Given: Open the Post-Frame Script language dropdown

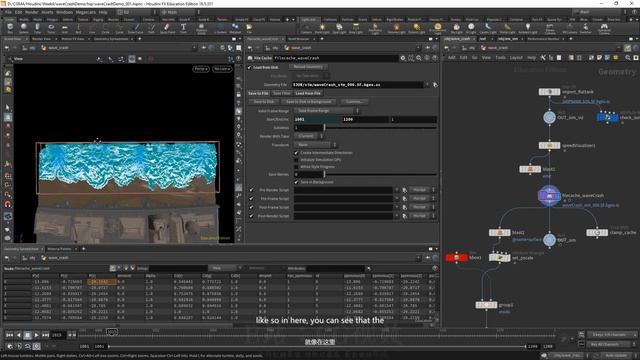Looking at the screenshot, I should click(x=422, y=207).
